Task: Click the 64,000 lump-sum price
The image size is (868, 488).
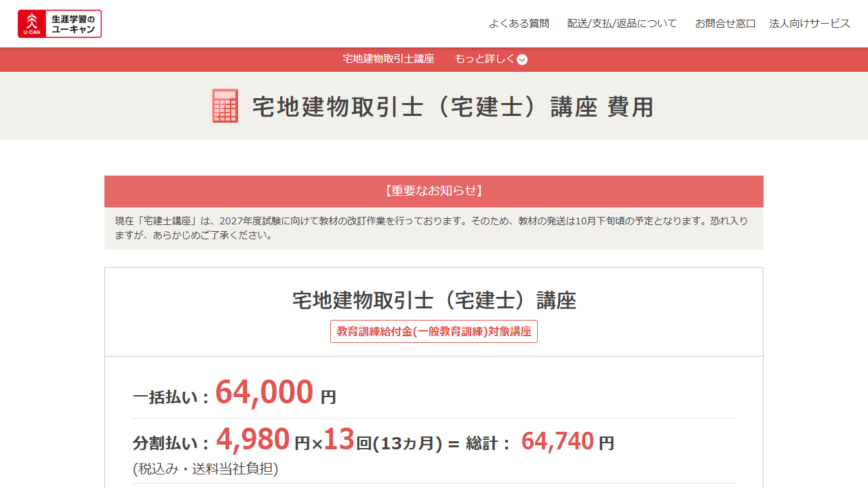Action: coord(264,392)
